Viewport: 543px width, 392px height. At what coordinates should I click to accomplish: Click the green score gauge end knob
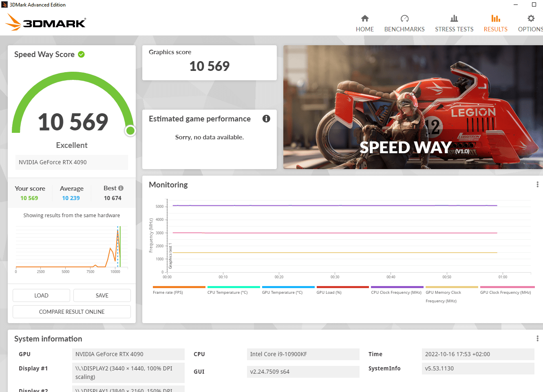(x=130, y=131)
